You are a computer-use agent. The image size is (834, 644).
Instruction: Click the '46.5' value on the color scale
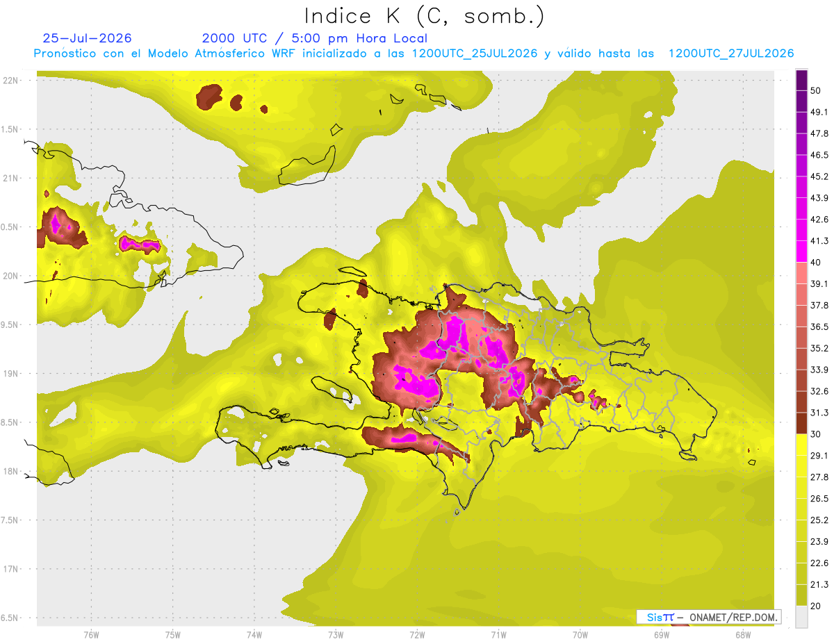819,155
